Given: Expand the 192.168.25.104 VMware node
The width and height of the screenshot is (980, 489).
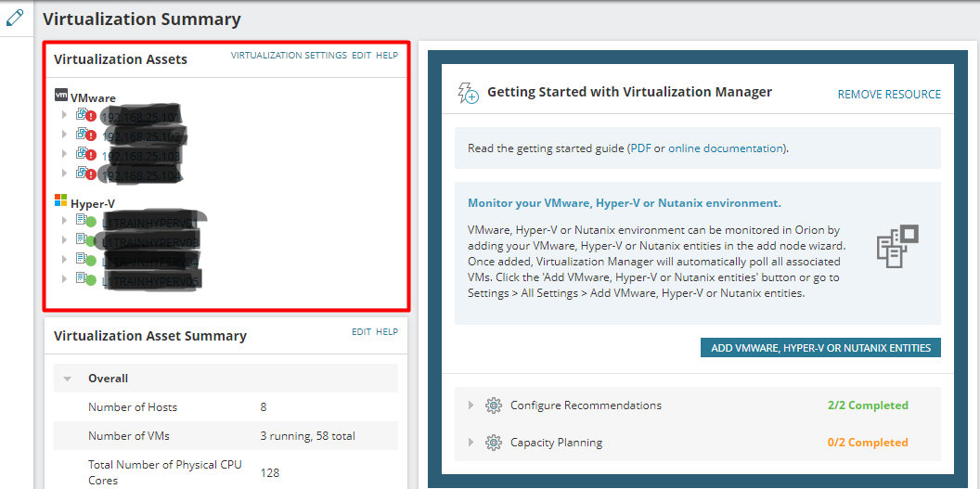Looking at the screenshot, I should (x=64, y=173).
